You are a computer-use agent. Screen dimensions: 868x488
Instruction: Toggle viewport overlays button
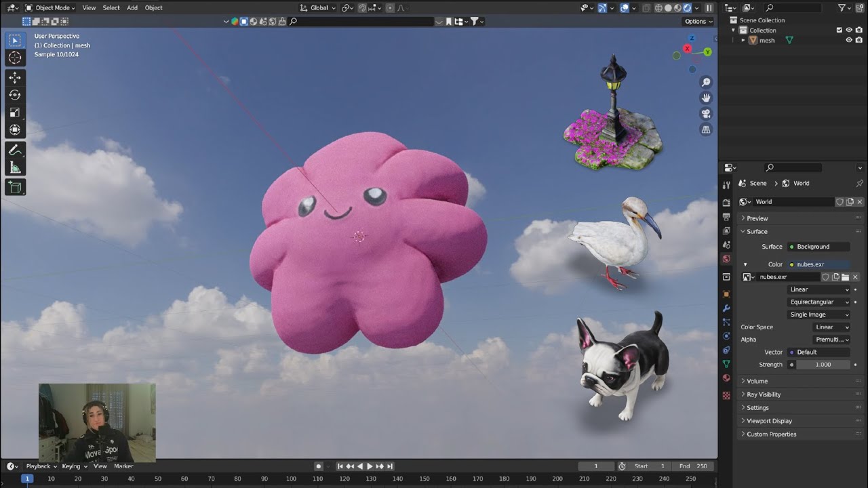pos(625,8)
